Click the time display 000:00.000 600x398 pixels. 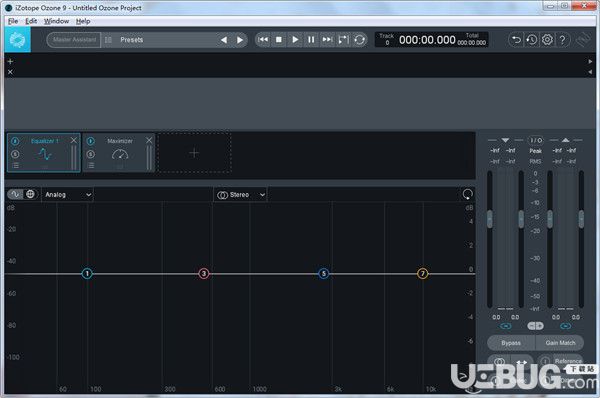point(427,40)
